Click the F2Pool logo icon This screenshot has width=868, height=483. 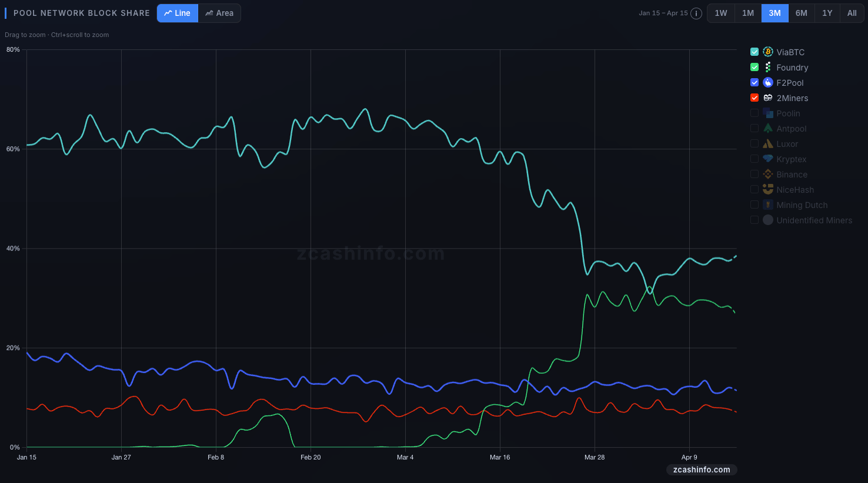pos(768,83)
